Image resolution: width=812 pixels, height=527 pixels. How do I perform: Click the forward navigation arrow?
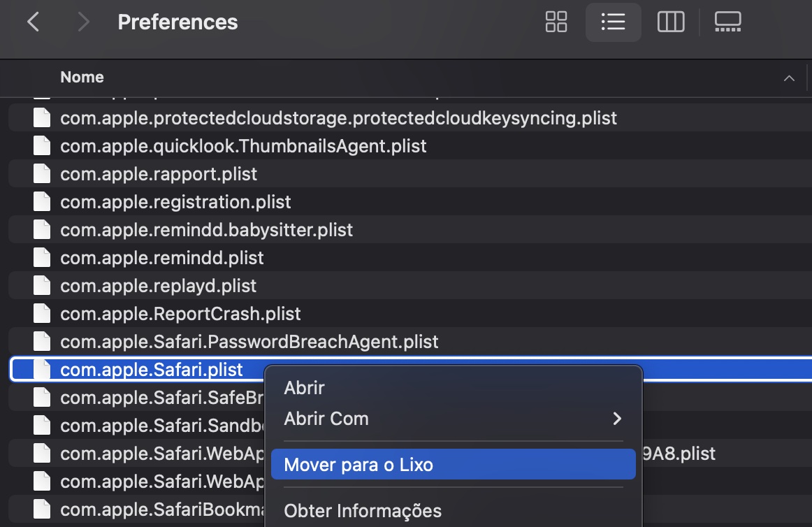pyautogui.click(x=82, y=22)
